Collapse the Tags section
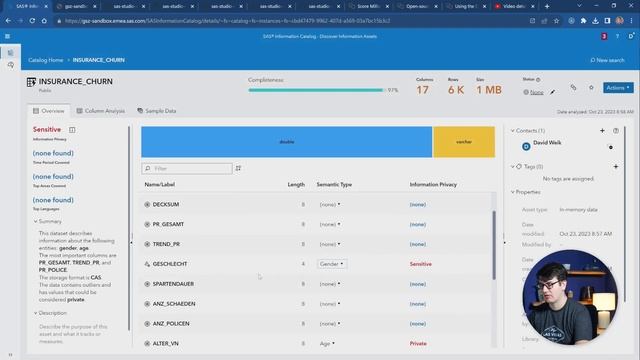 [513, 167]
